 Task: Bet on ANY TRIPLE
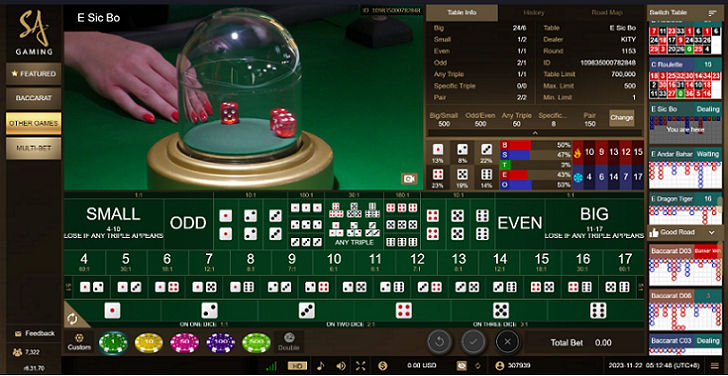pyautogui.click(x=354, y=224)
